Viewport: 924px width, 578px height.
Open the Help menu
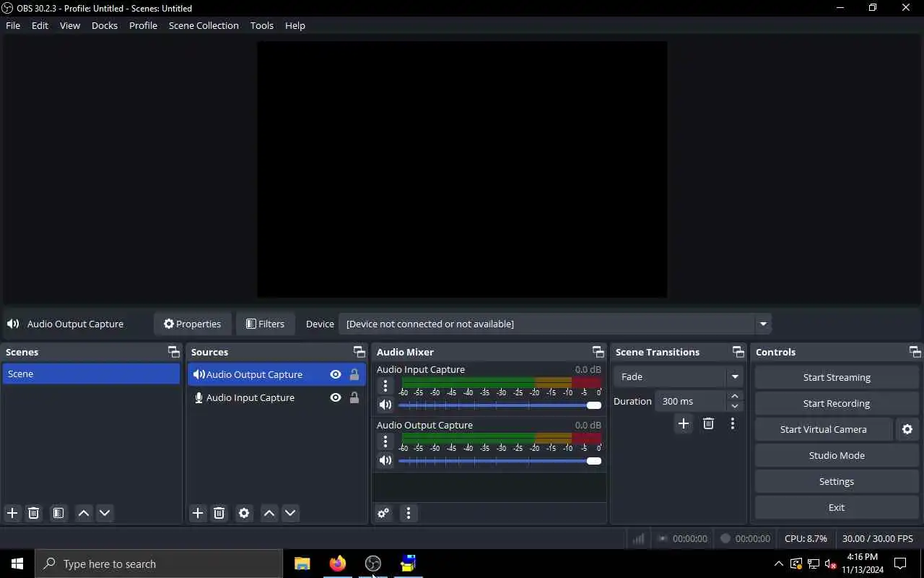[295, 25]
